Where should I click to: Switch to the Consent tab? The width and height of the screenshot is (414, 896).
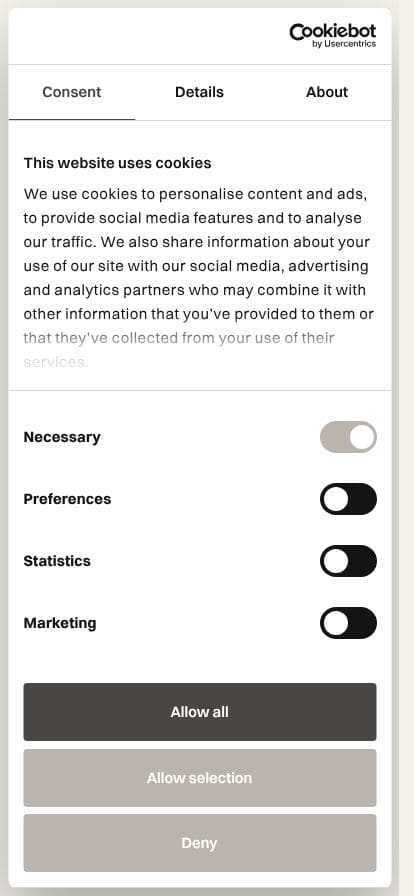pyautogui.click(x=72, y=92)
